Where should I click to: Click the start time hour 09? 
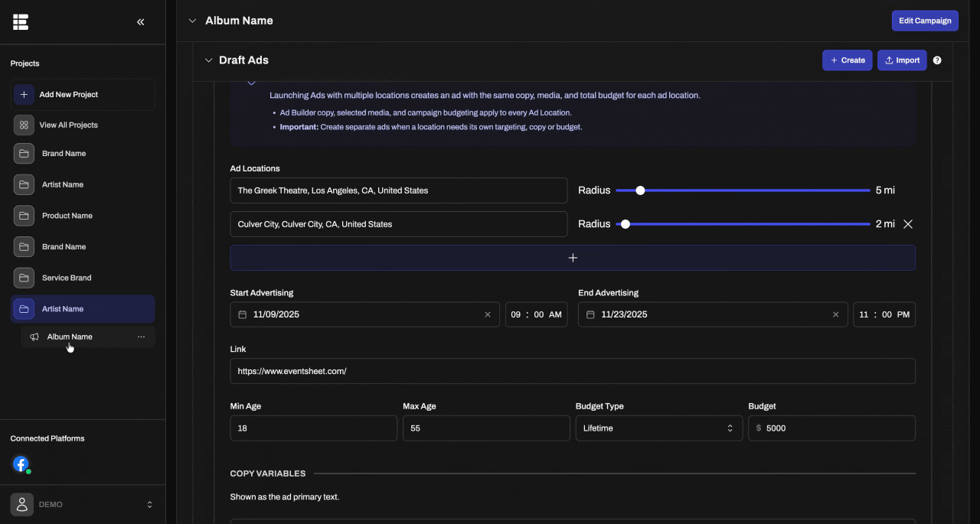515,314
